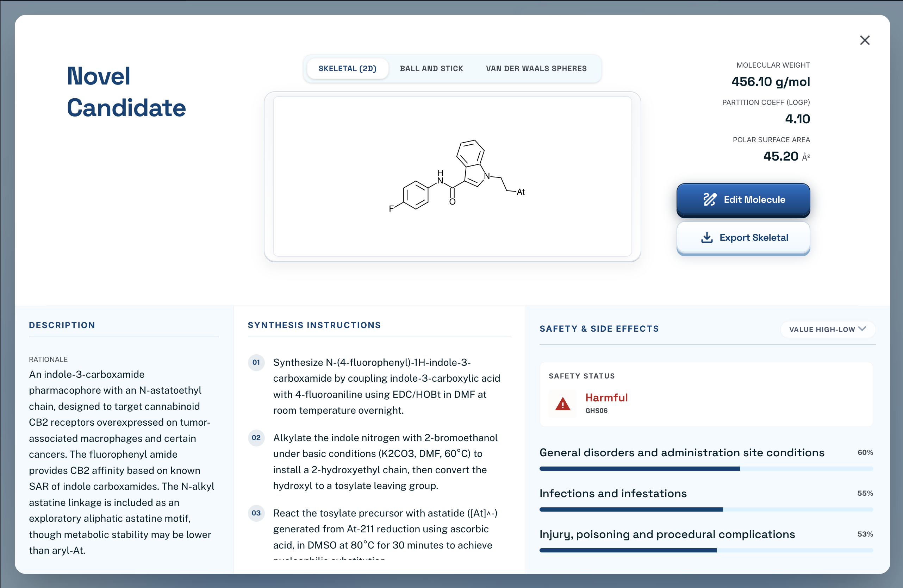
Task: Click step 03 number badge
Action: (x=256, y=513)
